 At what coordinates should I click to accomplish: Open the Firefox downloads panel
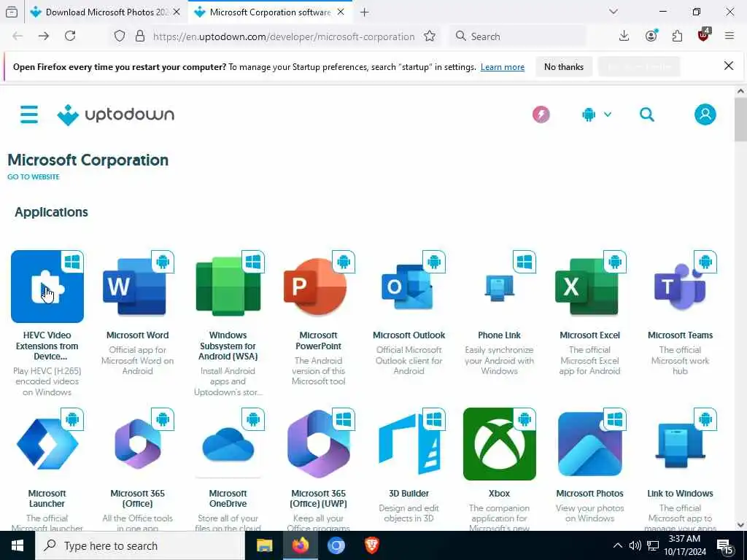624,36
